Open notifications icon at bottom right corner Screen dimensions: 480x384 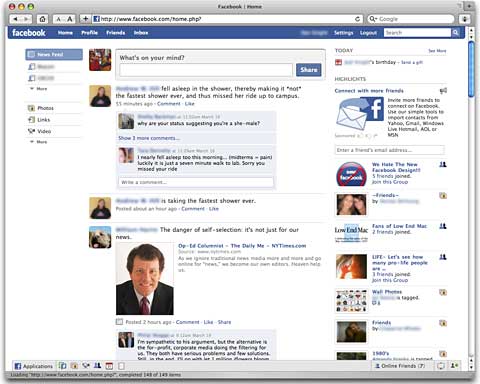click(454, 366)
